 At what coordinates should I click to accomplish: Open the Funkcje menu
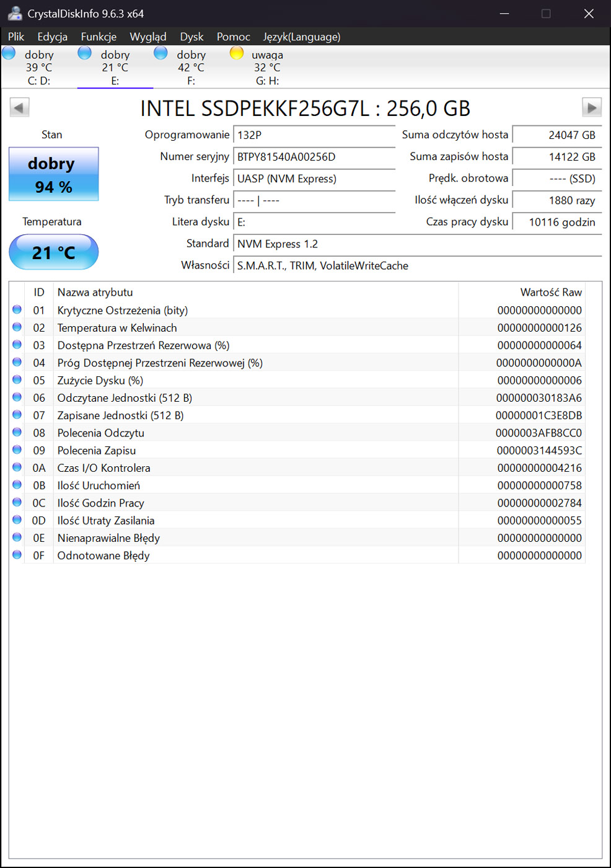(x=99, y=37)
